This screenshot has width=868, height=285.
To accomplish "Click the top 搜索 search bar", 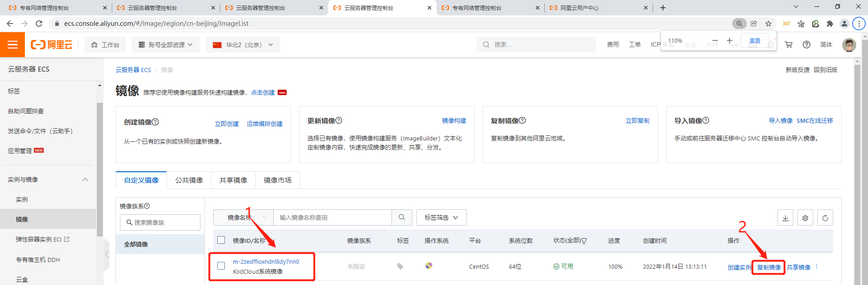I will click(536, 44).
